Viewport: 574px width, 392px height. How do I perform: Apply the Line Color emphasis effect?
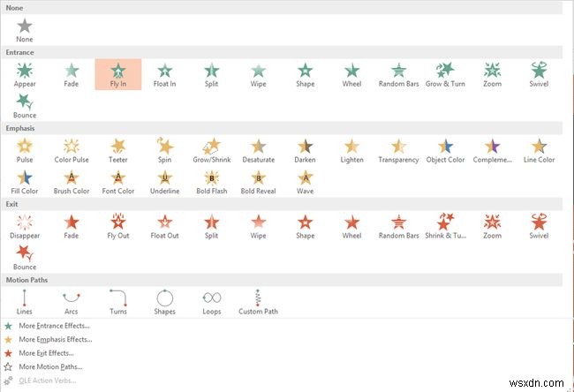(x=539, y=150)
